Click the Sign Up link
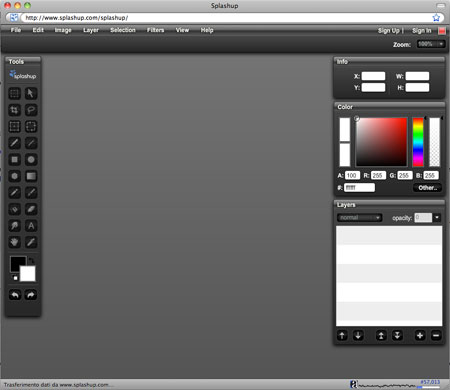This screenshot has width=450, height=390. point(388,31)
